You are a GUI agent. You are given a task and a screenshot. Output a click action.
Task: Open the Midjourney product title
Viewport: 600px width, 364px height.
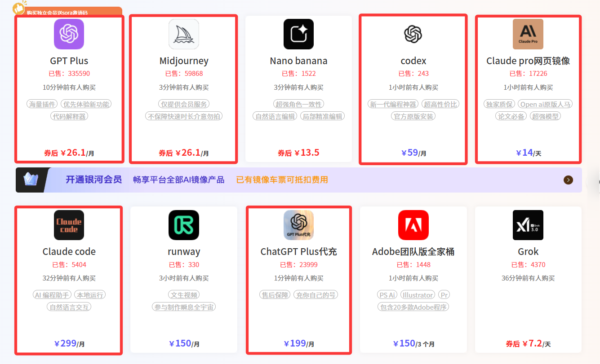pos(184,61)
